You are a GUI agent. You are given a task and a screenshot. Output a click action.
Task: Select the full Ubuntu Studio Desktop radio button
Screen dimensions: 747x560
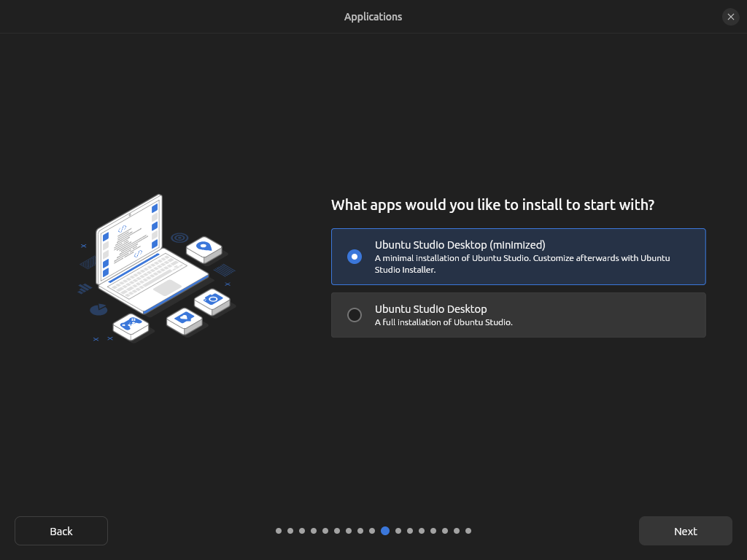355,315
